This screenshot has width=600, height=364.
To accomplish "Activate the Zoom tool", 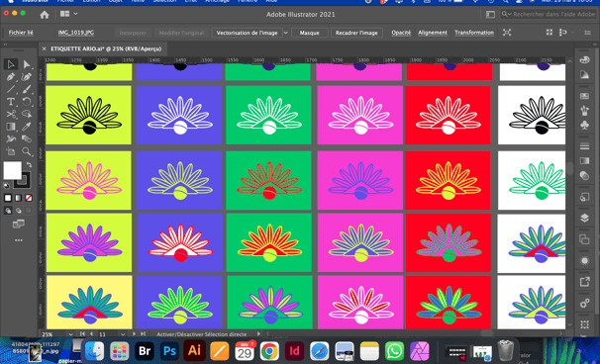I will (x=26, y=151).
